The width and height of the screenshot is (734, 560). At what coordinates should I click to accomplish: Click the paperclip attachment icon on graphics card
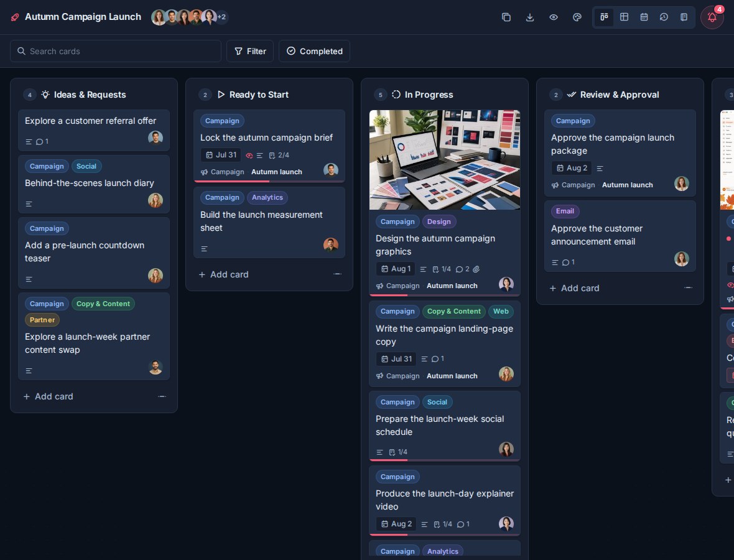(x=476, y=269)
